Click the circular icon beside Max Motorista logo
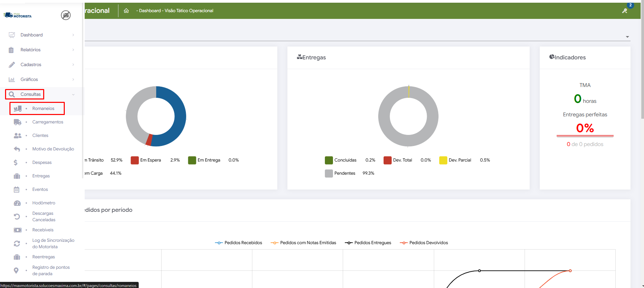Screen dimensions: 644x288 click(x=66, y=15)
